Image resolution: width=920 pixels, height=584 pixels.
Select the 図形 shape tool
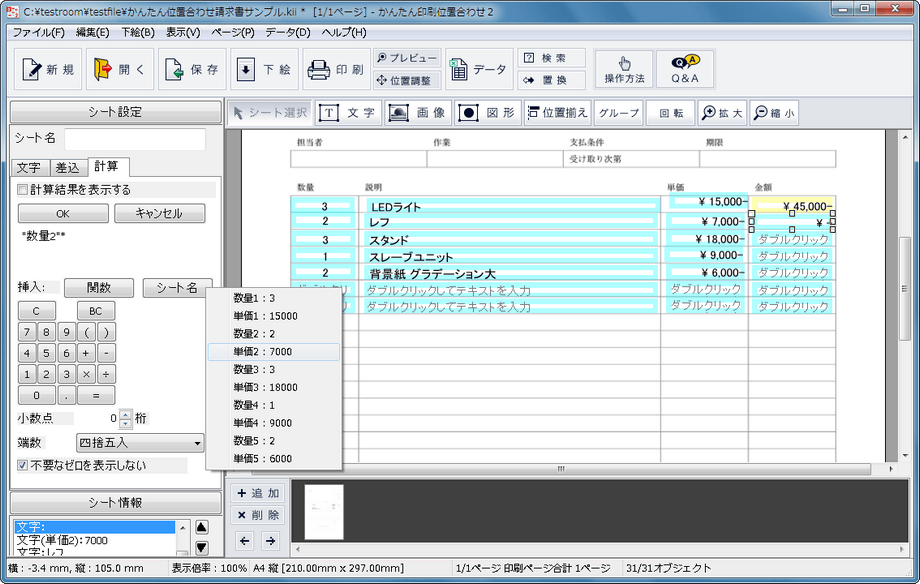tap(488, 113)
